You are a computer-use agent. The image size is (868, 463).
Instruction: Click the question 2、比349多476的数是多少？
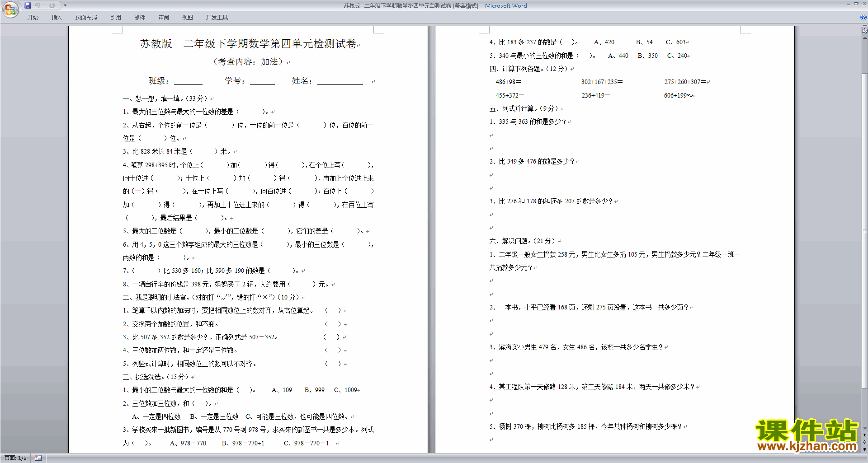532,161
